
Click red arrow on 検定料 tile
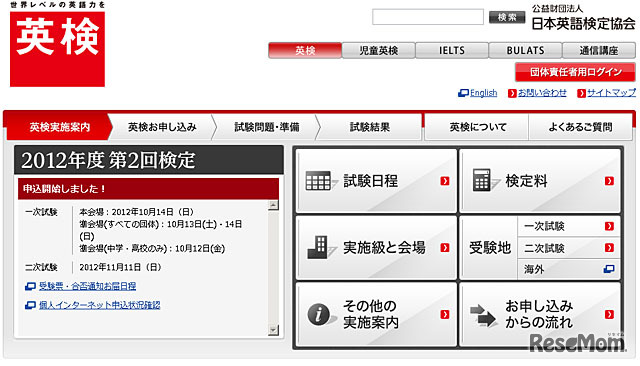tap(609, 181)
